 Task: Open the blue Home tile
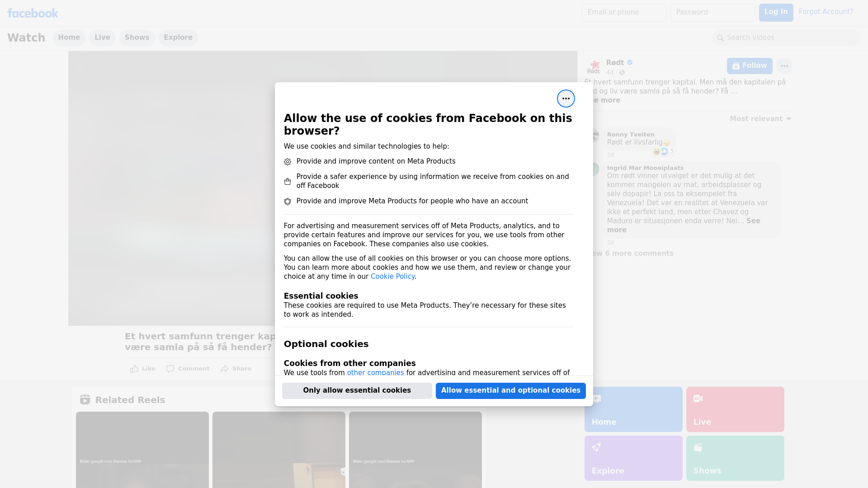coord(633,409)
